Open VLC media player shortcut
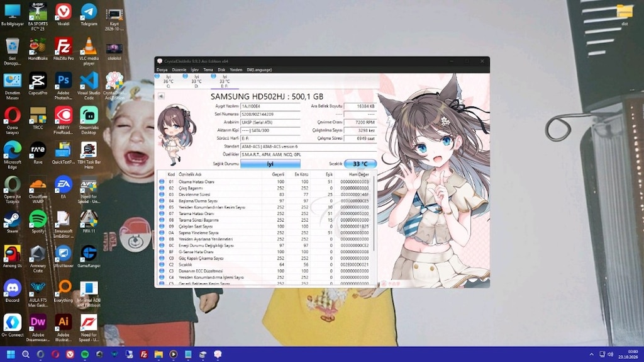 tap(89, 52)
